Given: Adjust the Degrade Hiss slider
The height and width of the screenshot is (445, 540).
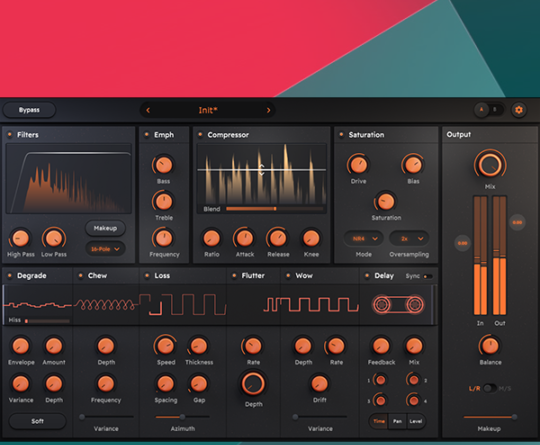Looking at the screenshot, I should pyautogui.click(x=47, y=321).
